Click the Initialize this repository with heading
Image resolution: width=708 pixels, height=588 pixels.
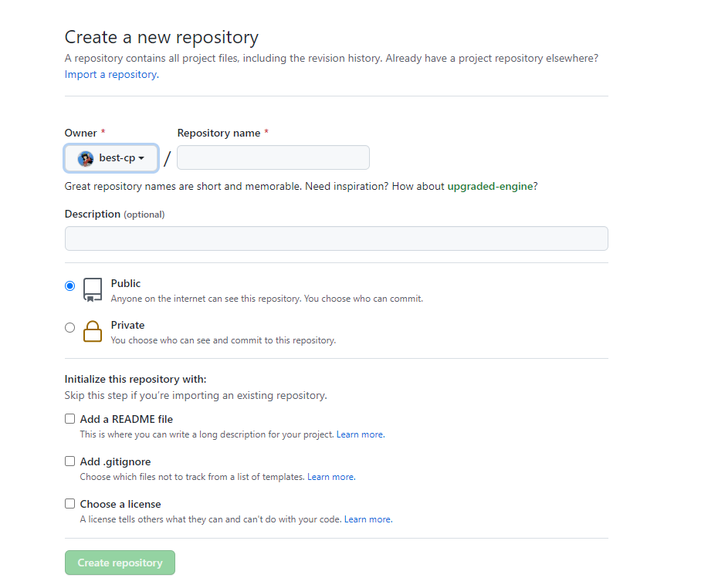tap(135, 379)
